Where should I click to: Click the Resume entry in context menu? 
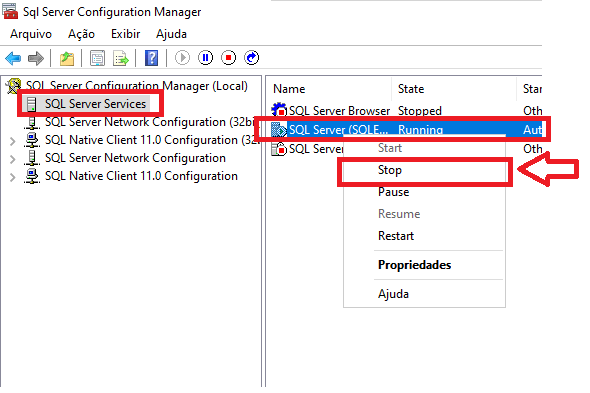click(424, 214)
